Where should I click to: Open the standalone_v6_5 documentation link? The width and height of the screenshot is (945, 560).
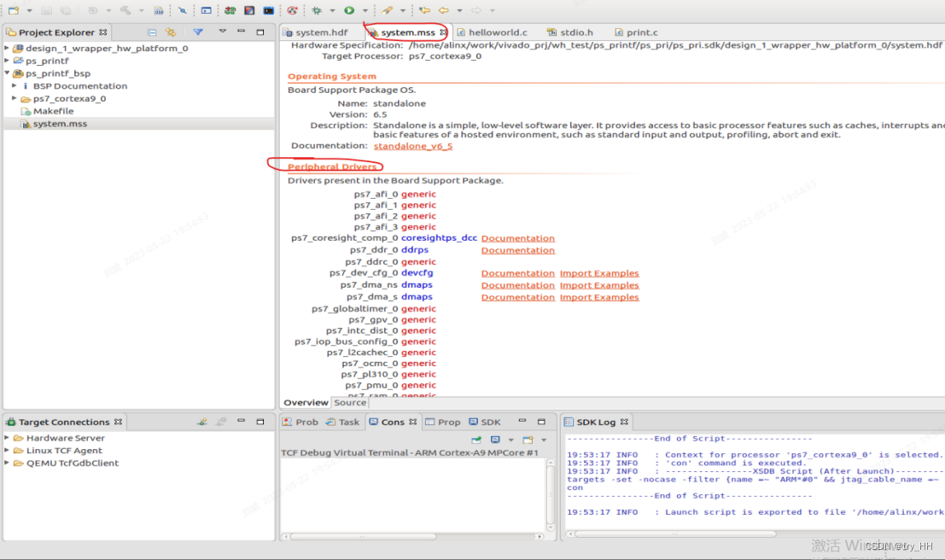tap(413, 146)
